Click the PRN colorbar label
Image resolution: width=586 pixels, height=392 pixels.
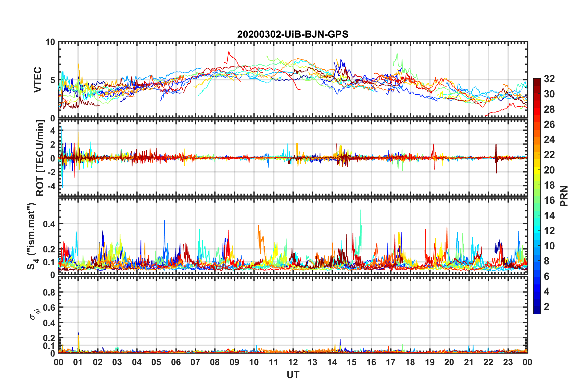(x=564, y=196)
